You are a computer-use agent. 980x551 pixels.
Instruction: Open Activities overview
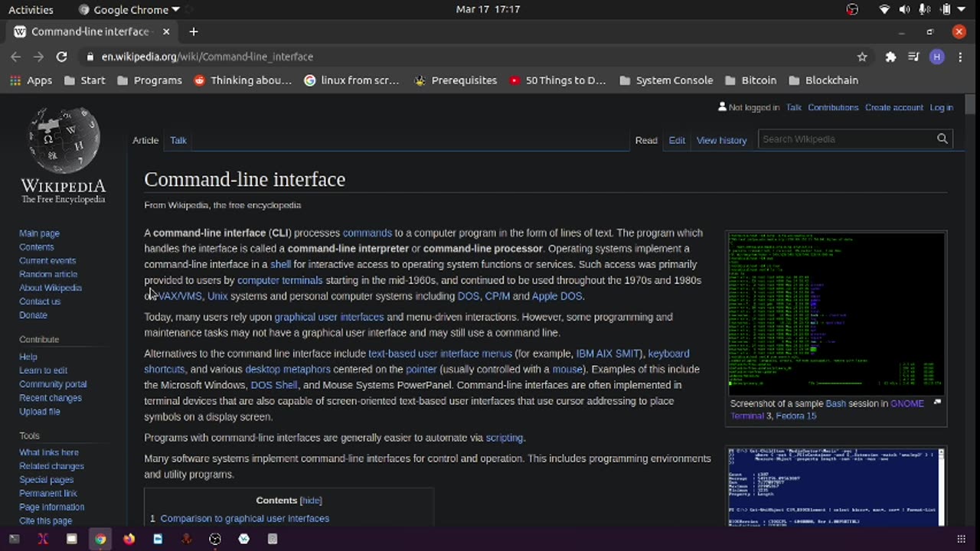pyautogui.click(x=31, y=9)
